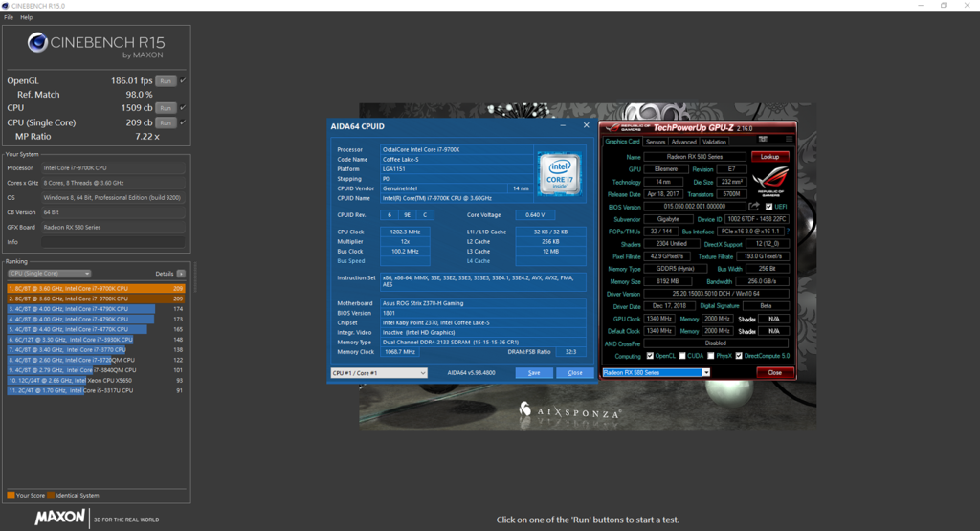The image size is (980, 531).
Task: Select ranking row i7-4770K CPU
Action: (x=96, y=329)
